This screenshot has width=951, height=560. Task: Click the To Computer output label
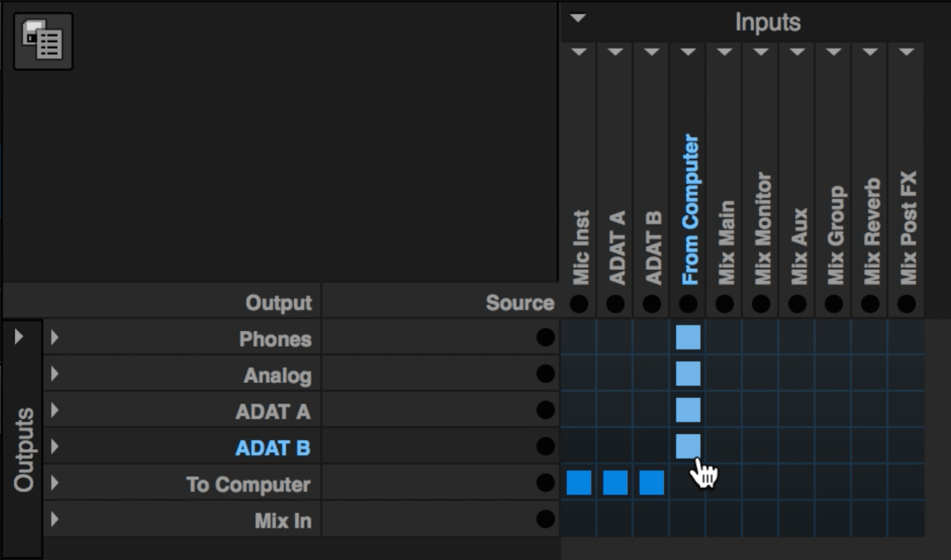pyautogui.click(x=248, y=484)
